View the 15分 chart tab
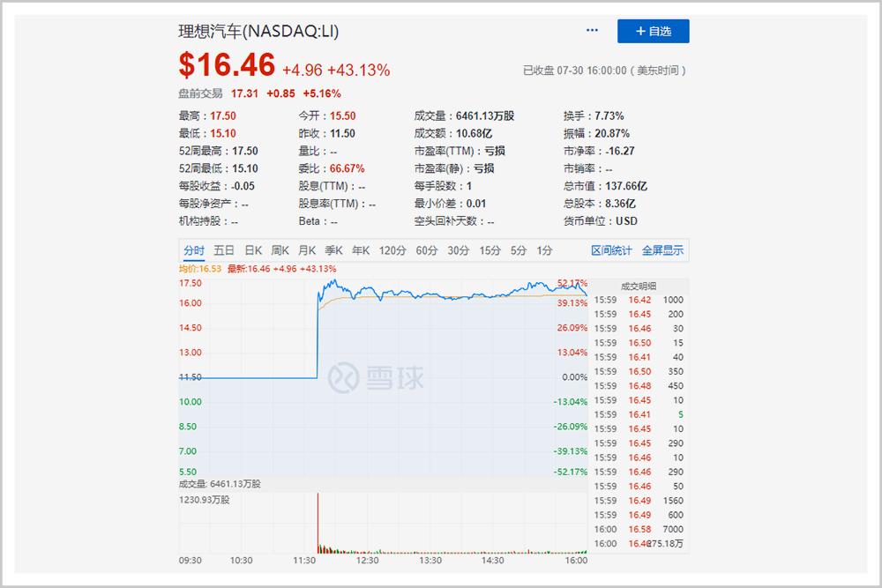 click(x=490, y=250)
